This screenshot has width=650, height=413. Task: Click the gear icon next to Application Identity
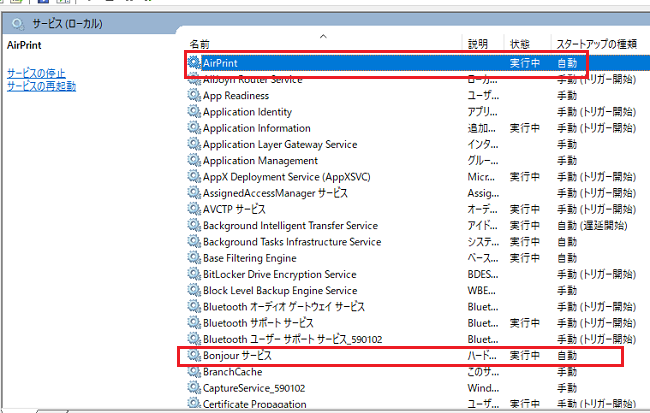point(194,112)
